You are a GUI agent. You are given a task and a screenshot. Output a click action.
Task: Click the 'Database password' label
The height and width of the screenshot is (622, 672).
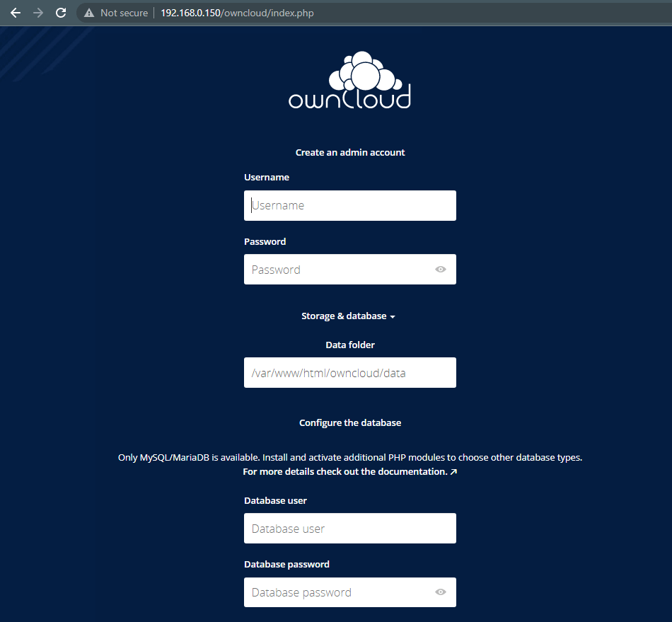(286, 565)
